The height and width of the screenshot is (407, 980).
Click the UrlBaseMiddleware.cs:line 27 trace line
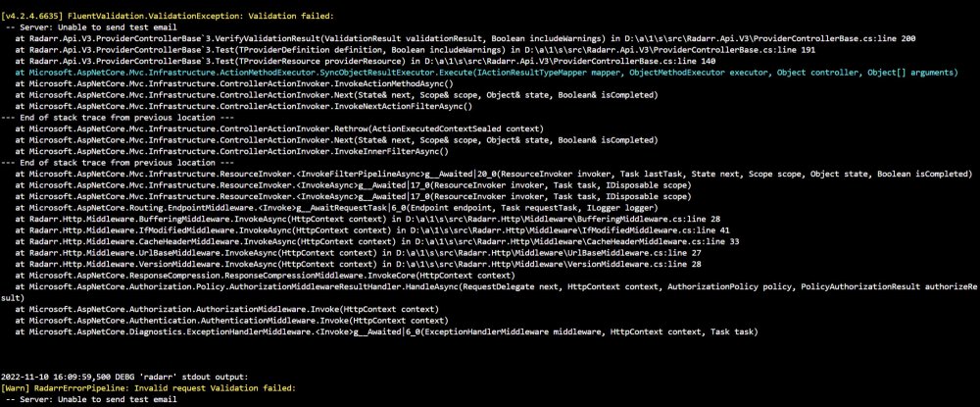click(358, 253)
